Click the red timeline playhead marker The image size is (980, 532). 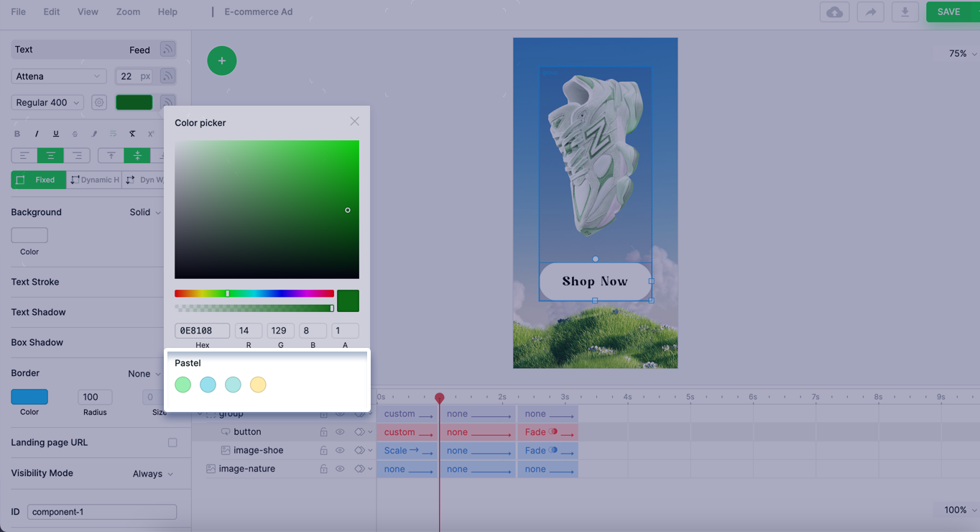[440, 398]
